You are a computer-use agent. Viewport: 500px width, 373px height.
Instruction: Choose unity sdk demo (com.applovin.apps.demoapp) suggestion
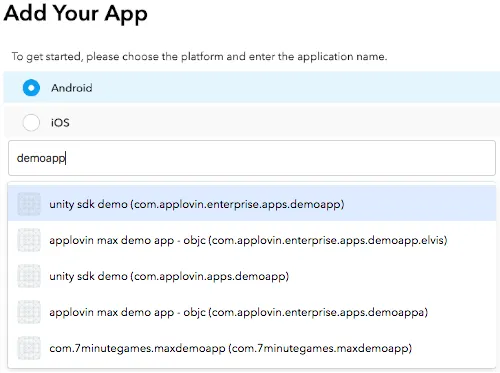click(x=252, y=276)
